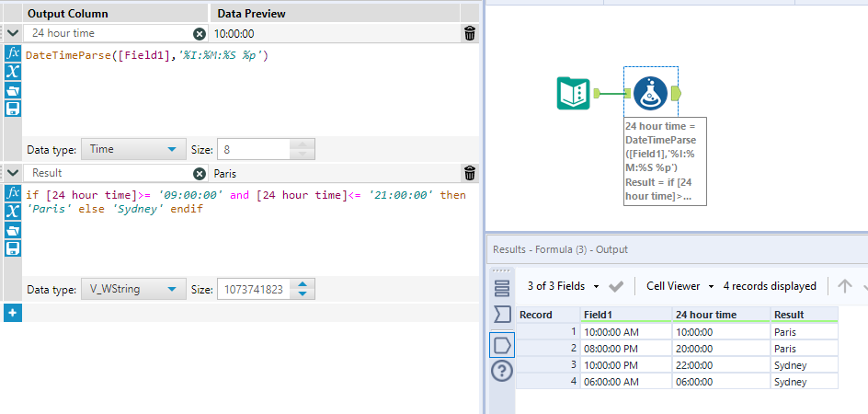Select cell 06:00:00 in 24 hour time
868x414 pixels.
click(x=721, y=382)
